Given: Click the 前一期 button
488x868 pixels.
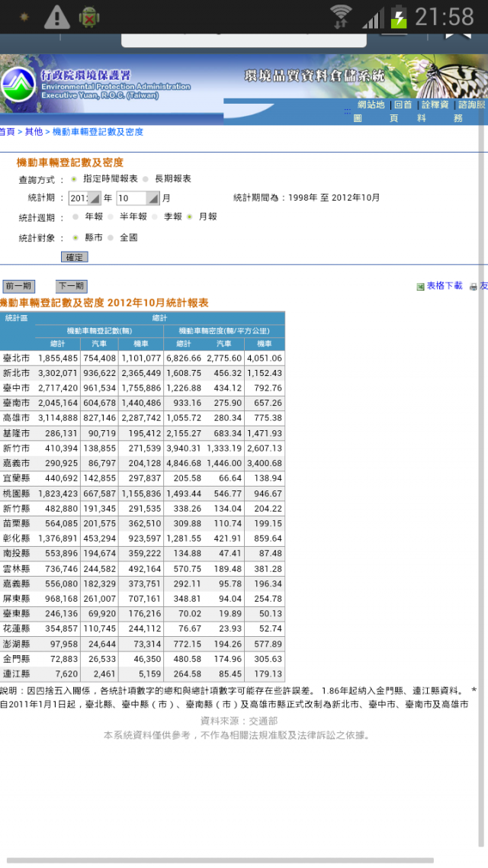Looking at the screenshot, I should point(19,287).
